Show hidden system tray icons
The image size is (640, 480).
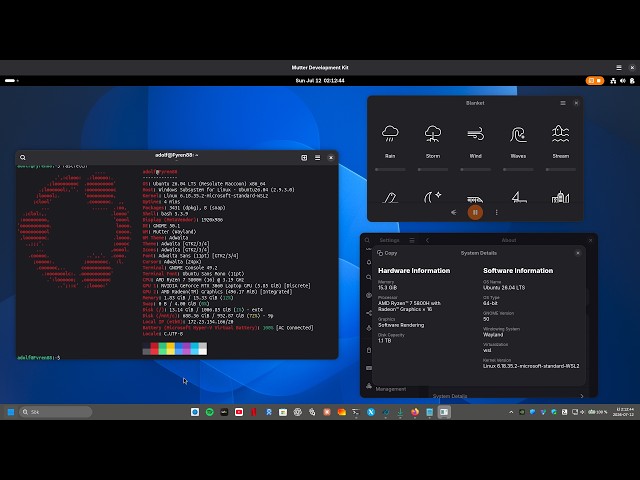(x=511, y=412)
